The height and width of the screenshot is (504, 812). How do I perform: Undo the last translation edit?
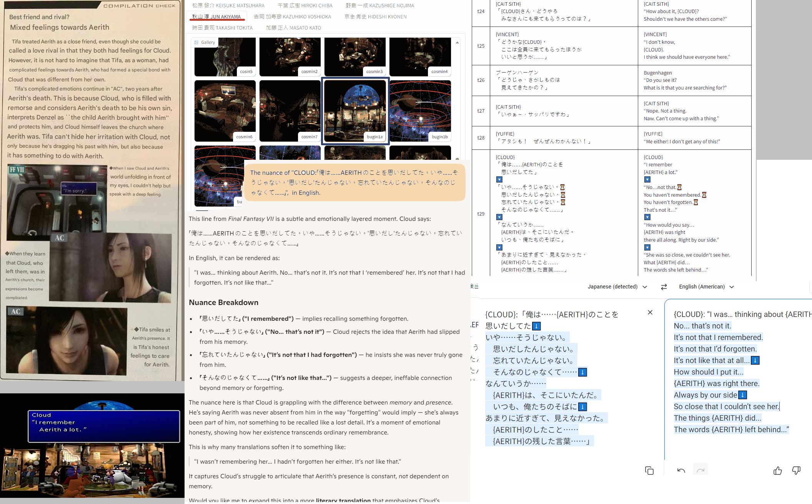coord(681,471)
